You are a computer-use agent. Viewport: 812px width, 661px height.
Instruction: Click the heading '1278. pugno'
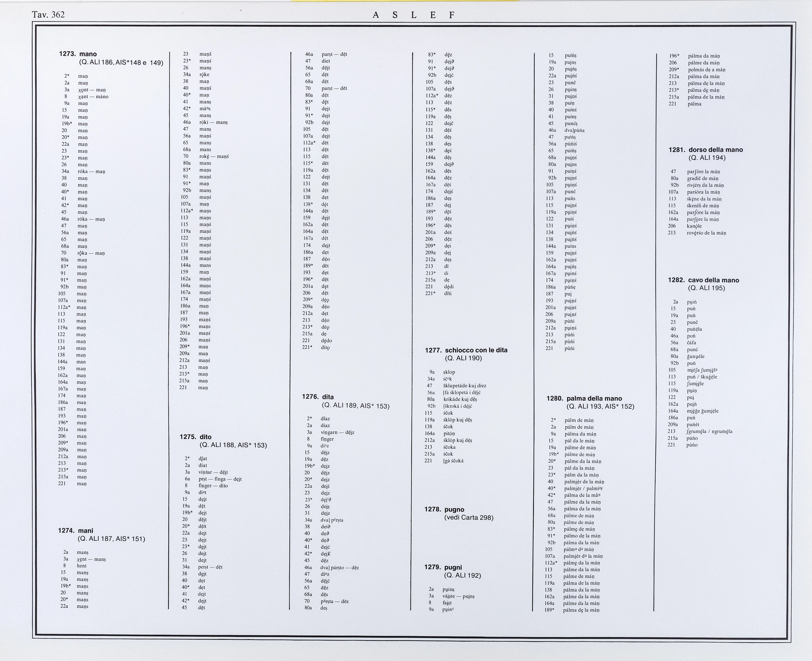pos(444,509)
